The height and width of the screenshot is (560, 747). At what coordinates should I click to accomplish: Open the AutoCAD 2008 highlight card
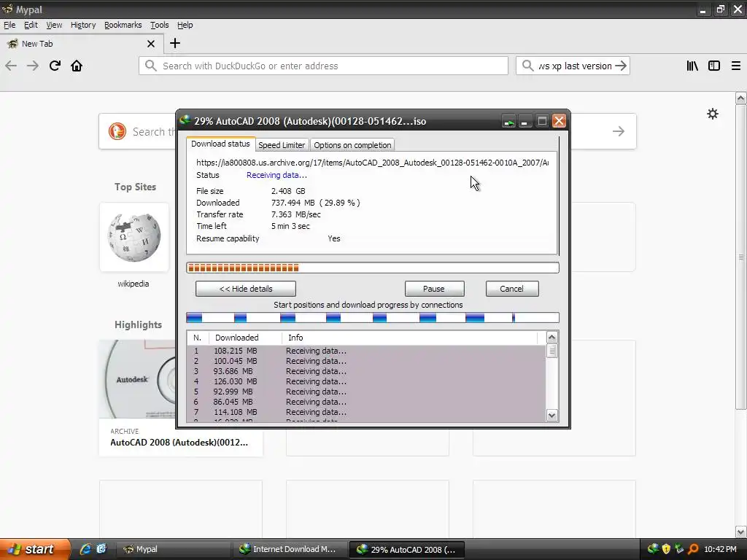181,398
